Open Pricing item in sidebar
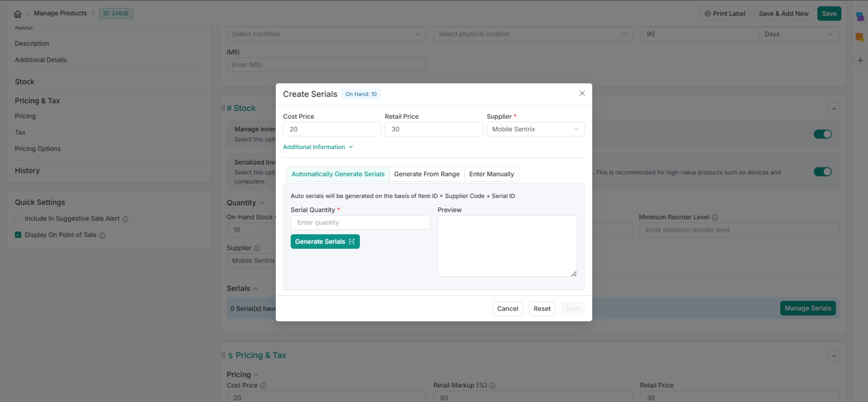Screen dimensions: 868x402 pos(25,116)
